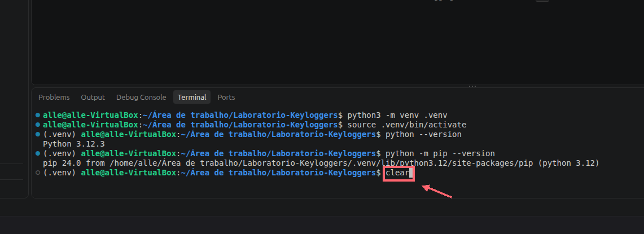Open the Debug Console tab
This screenshot has height=234, width=644.
click(x=141, y=98)
